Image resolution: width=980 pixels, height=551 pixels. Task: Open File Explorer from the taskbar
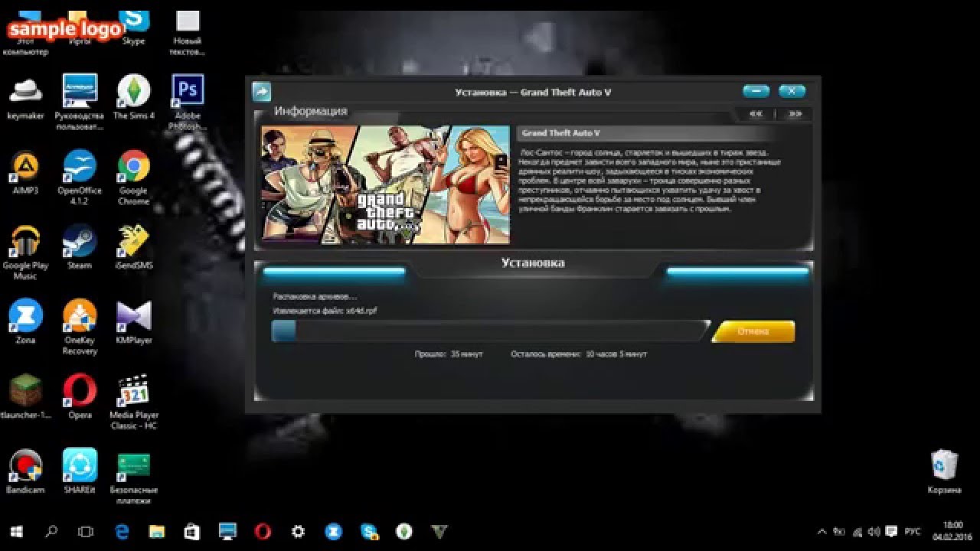pos(157,531)
